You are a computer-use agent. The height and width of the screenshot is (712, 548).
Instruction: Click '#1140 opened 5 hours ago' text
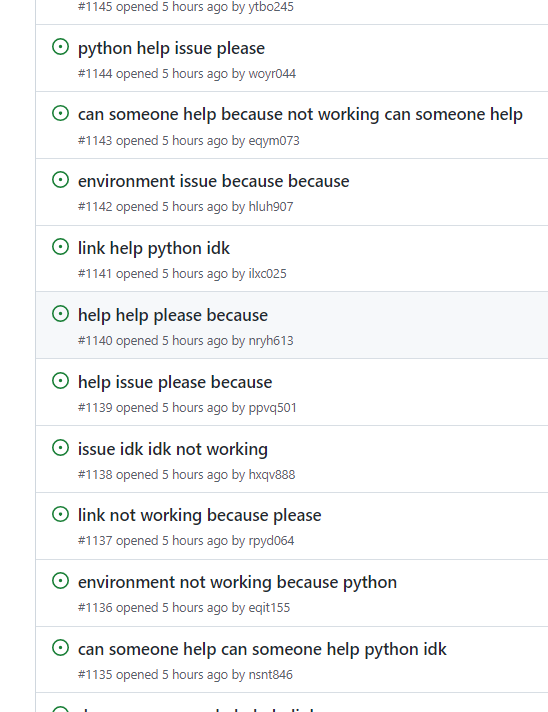153,341
